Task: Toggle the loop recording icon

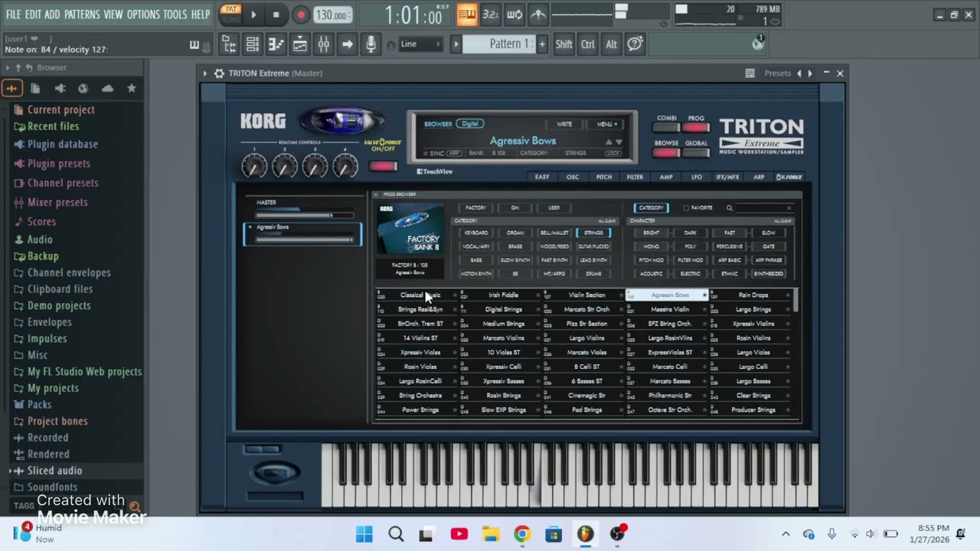Action: (514, 14)
